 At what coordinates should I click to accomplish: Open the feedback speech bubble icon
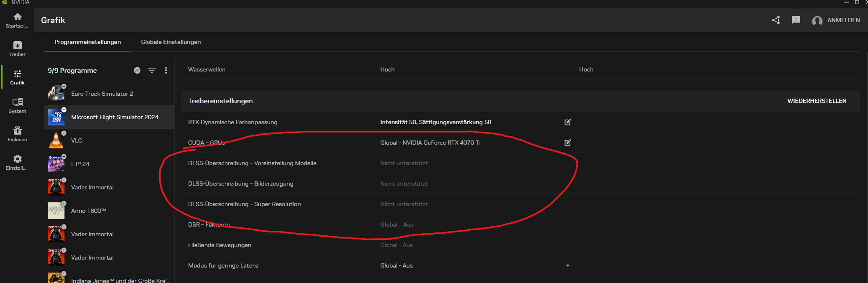(796, 20)
